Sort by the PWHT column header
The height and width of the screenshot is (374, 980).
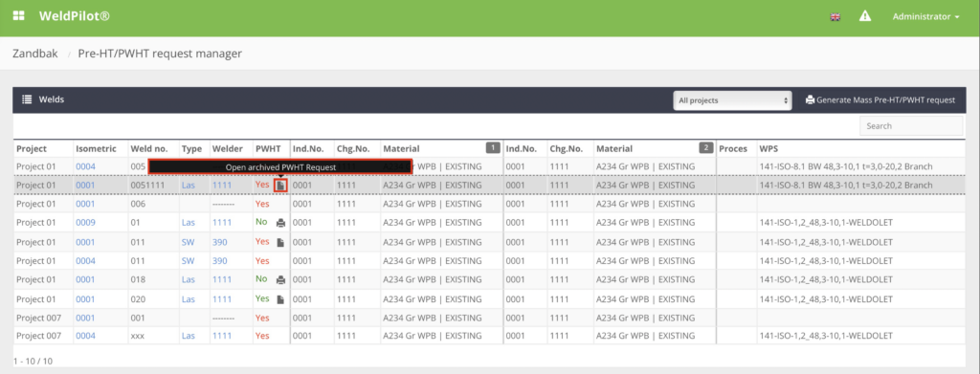269,148
